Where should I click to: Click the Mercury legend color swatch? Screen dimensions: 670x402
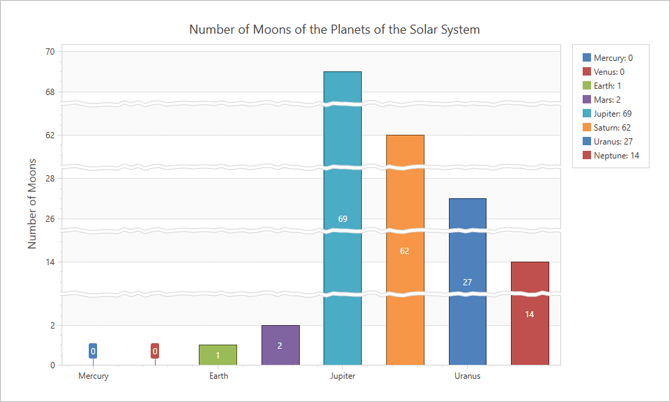tap(586, 58)
